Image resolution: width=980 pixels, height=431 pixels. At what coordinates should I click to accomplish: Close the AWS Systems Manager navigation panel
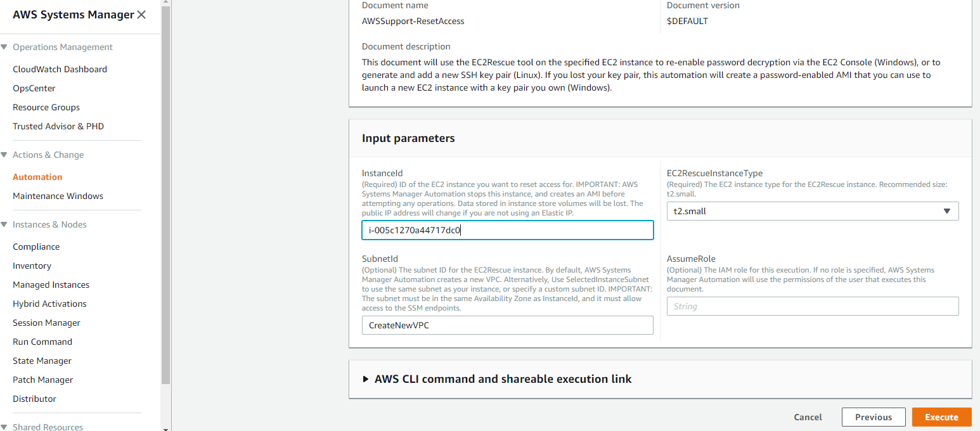(x=141, y=14)
